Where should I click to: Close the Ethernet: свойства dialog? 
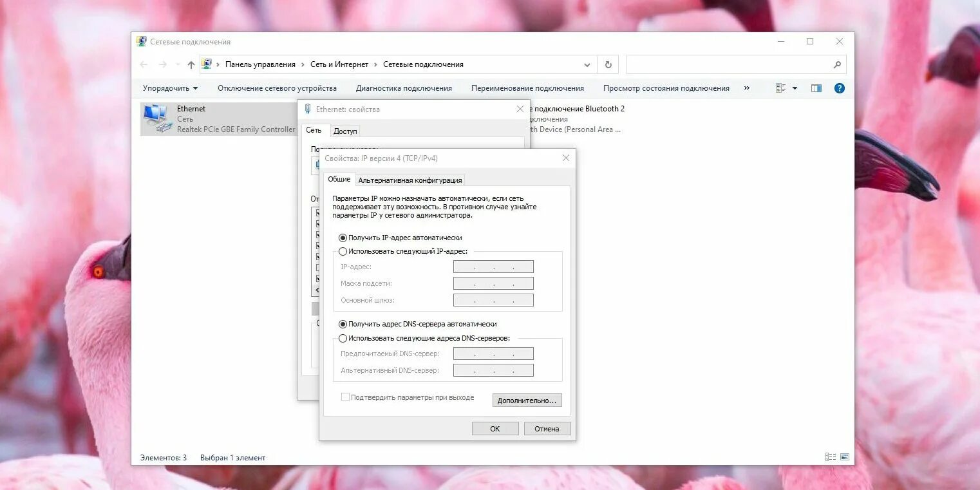tap(520, 109)
